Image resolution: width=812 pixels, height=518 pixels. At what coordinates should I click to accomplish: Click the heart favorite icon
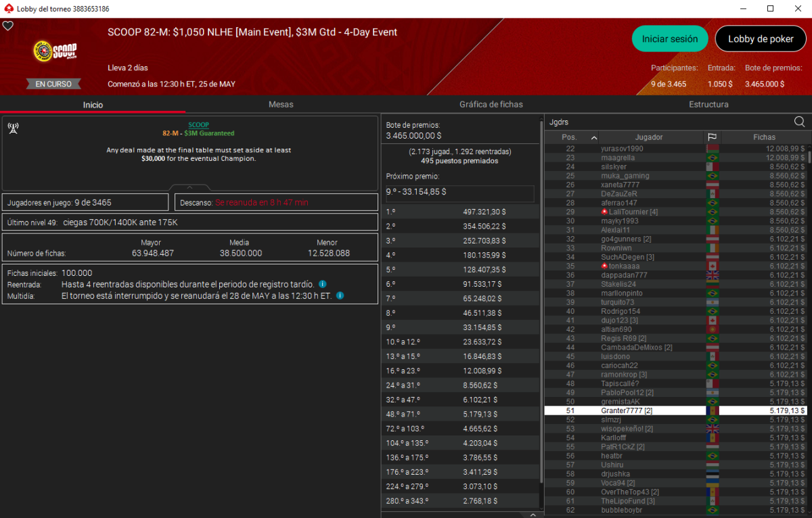8,26
